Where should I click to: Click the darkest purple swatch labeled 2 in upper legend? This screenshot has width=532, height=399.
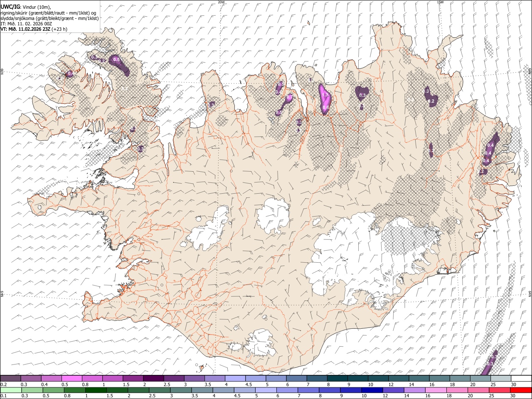[153, 378]
